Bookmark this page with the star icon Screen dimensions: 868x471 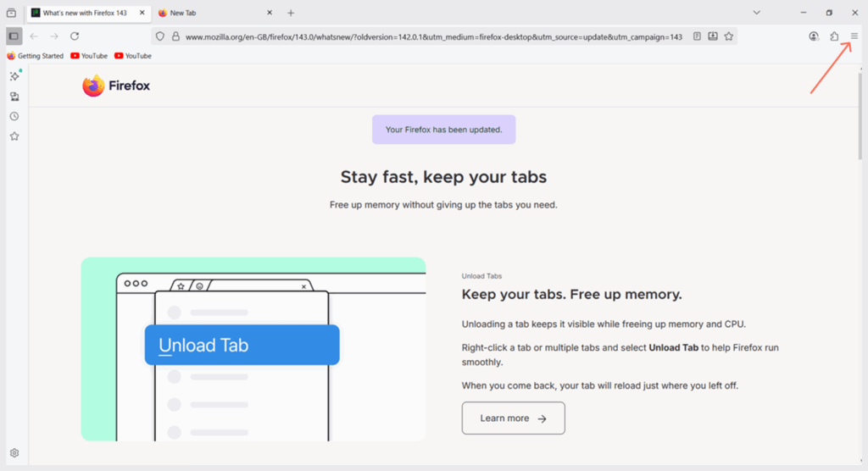[x=728, y=36]
